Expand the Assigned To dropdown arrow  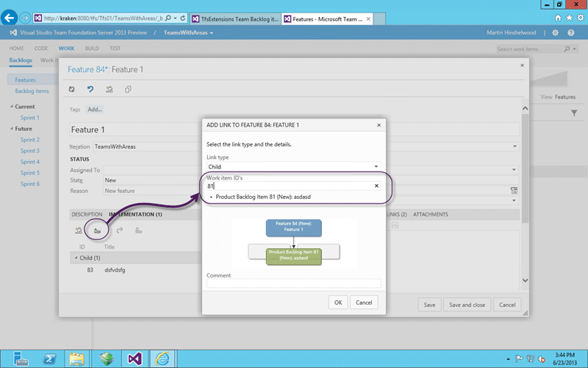(514, 170)
